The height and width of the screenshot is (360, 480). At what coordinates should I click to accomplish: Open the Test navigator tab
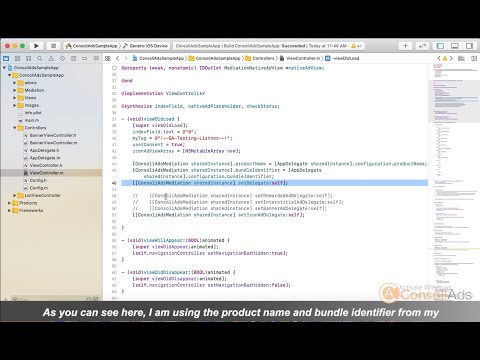[x=62, y=58]
